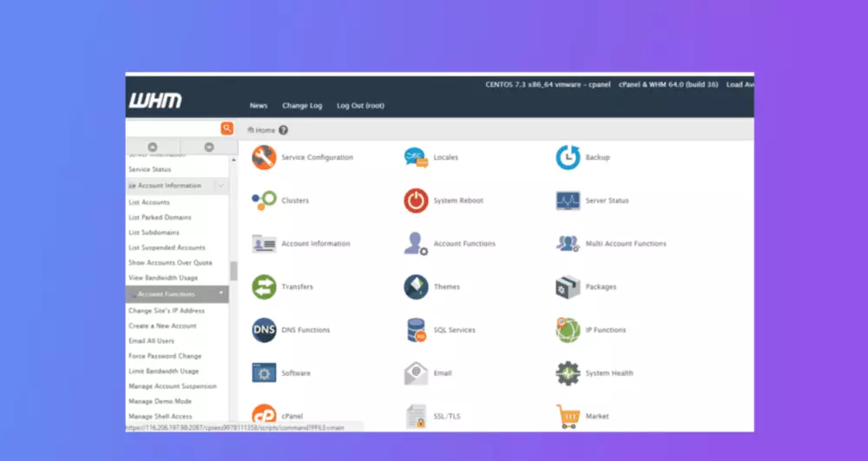The height and width of the screenshot is (461, 868).
Task: Click the Multi Account Functions label
Action: point(626,243)
